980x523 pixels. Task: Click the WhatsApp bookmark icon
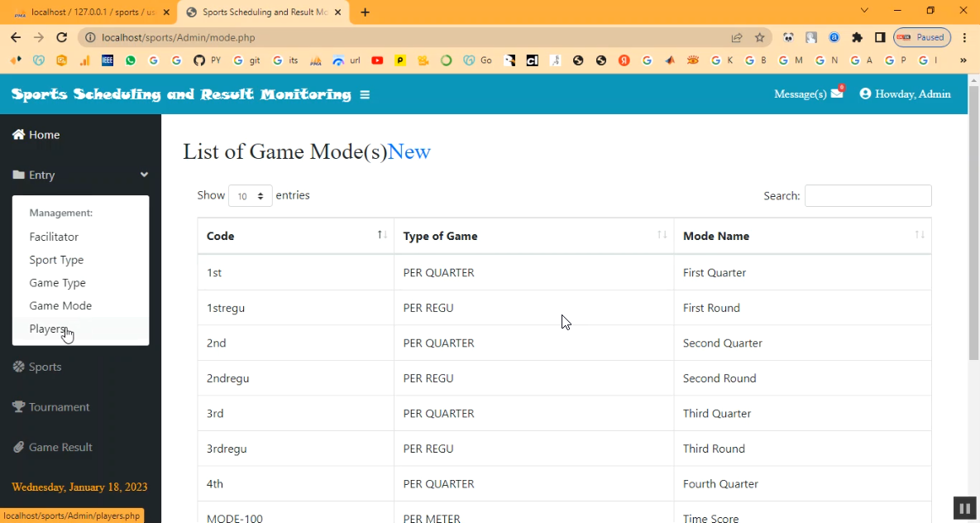[131, 60]
